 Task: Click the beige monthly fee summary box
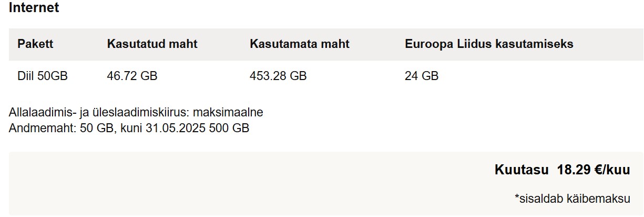tap(326, 183)
